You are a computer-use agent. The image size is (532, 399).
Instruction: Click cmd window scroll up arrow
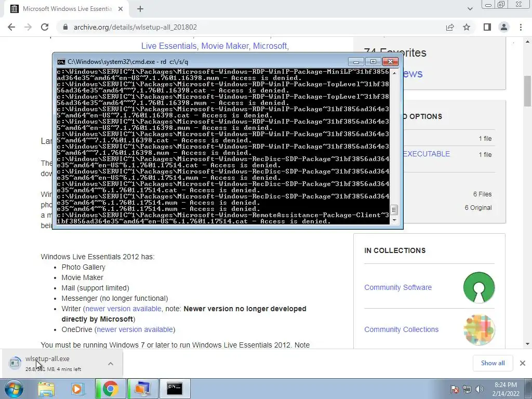pos(394,73)
